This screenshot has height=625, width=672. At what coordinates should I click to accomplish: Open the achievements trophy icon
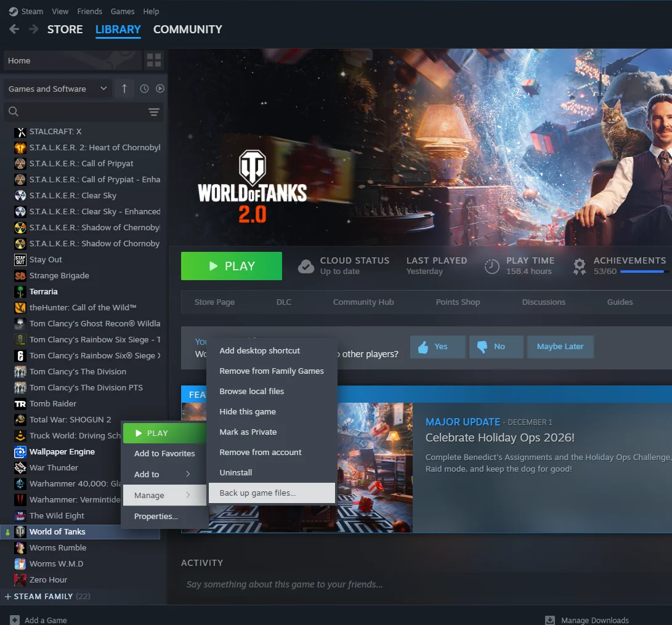[x=579, y=266]
